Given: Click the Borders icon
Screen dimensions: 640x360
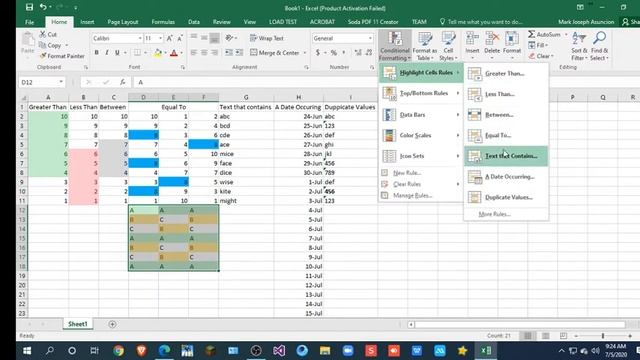Looking at the screenshot, I should tap(138, 53).
